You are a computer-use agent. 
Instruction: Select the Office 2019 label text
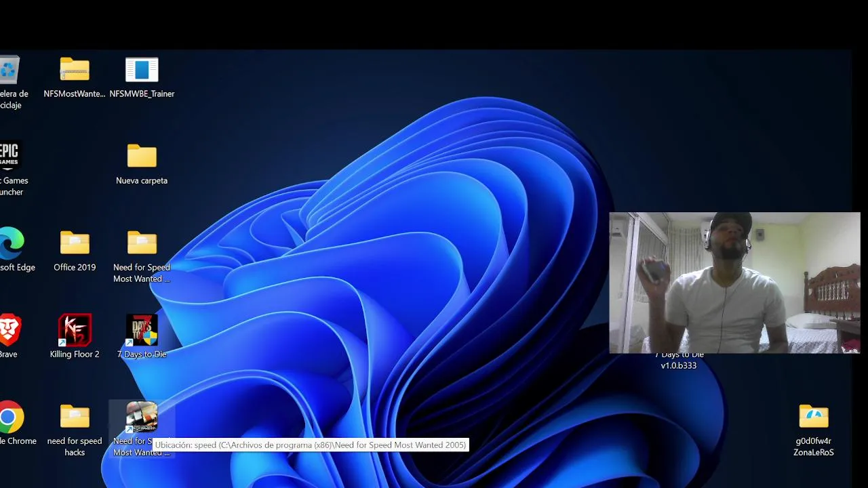[75, 267]
